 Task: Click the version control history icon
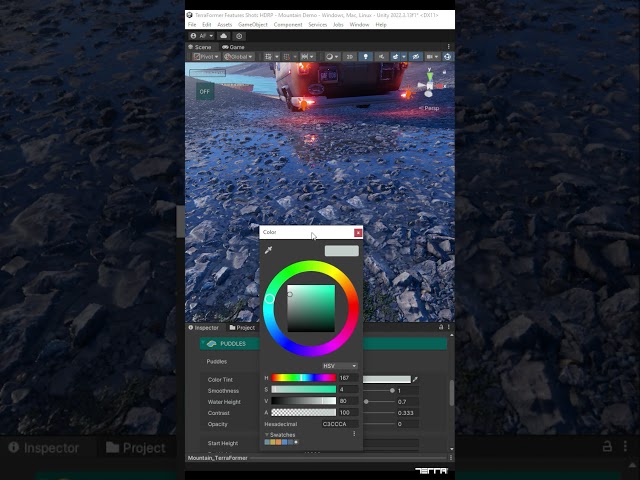coord(239,36)
